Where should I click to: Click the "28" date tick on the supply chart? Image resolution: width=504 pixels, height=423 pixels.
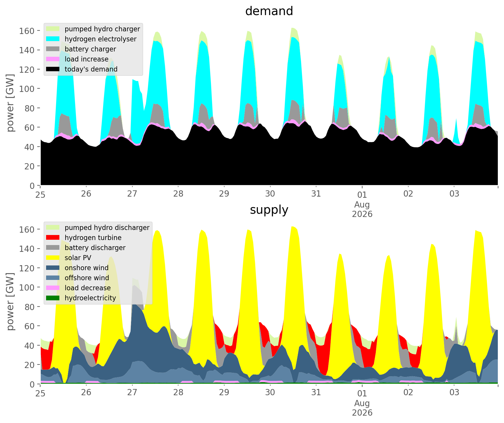(x=178, y=393)
